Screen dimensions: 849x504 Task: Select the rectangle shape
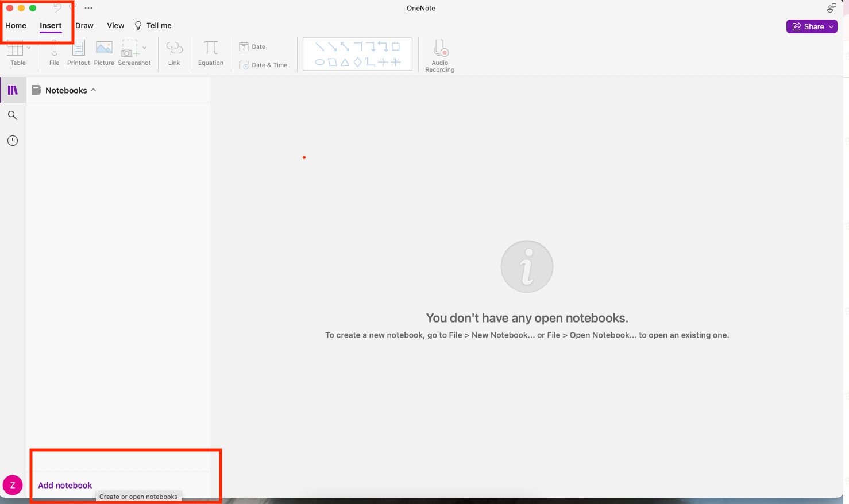(x=396, y=46)
